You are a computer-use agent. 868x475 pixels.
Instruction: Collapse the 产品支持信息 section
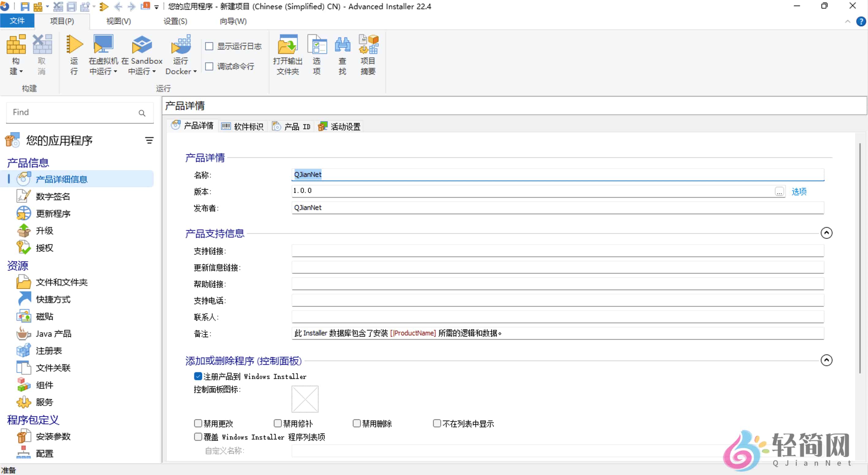pyautogui.click(x=826, y=233)
